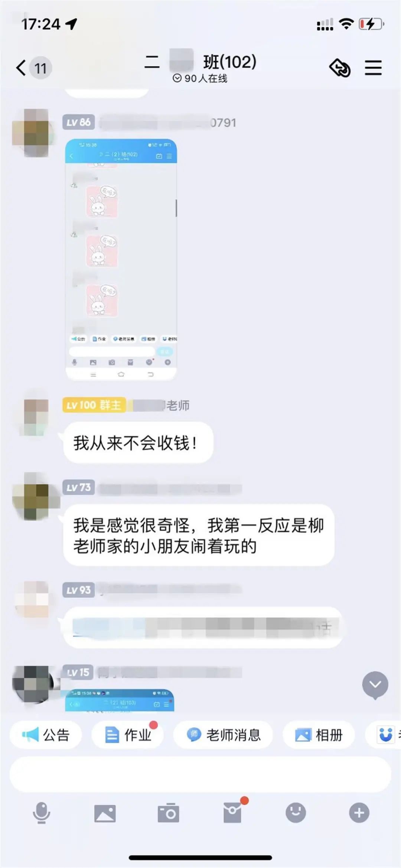
Task: Open the 公告 announcements shortcut
Action: 46,735
